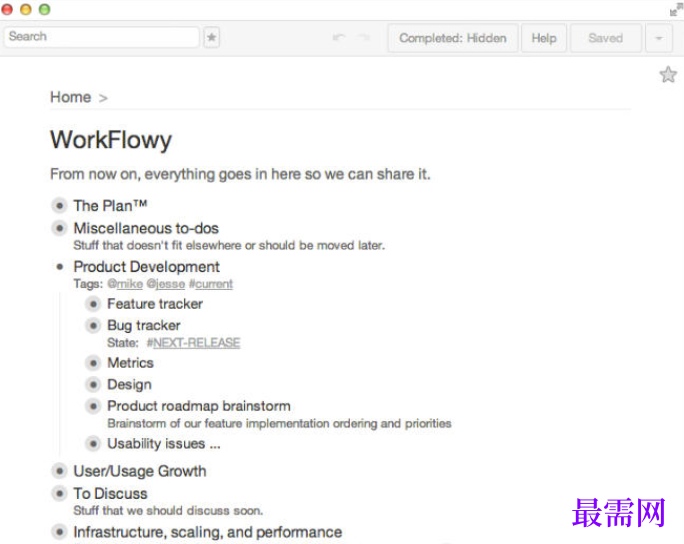Click the note "Brainstorm of our feature implementation ordering"
Image resolution: width=684 pixels, height=544 pixels.
pos(279,424)
